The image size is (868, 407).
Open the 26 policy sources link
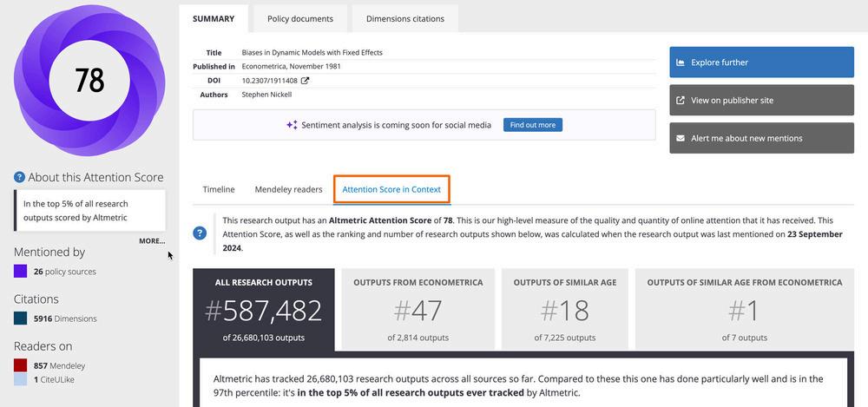click(64, 272)
